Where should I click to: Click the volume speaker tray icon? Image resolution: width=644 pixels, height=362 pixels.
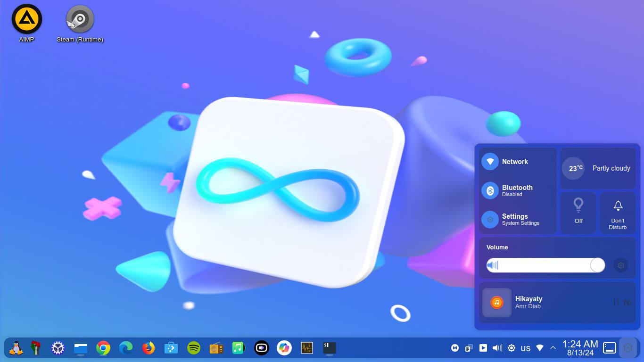[x=497, y=348]
